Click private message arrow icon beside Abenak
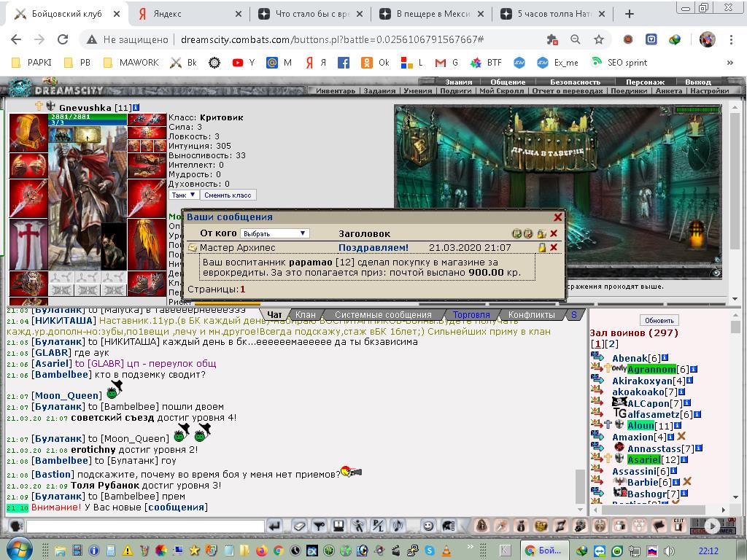The image size is (747, 560). 597,356
